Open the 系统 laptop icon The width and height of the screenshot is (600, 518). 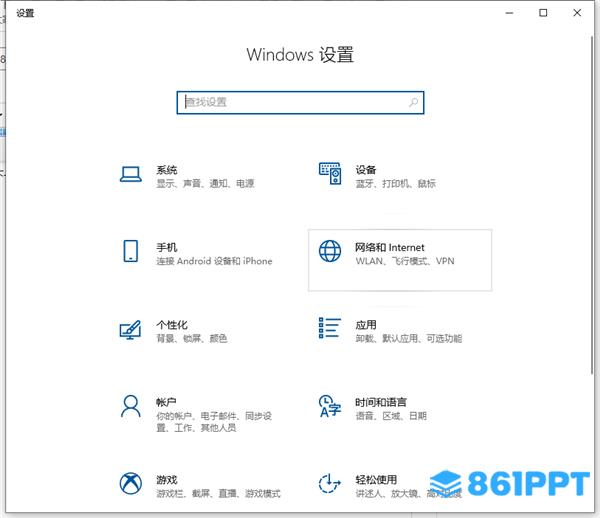click(130, 174)
